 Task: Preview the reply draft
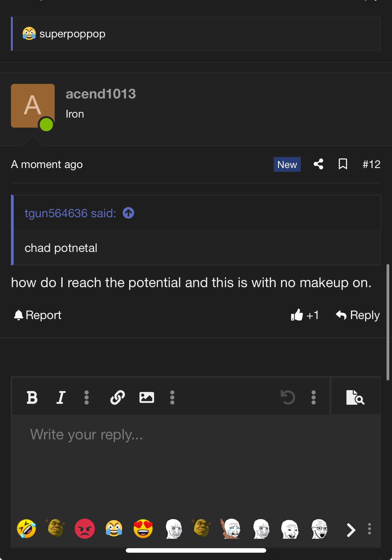pyautogui.click(x=355, y=397)
